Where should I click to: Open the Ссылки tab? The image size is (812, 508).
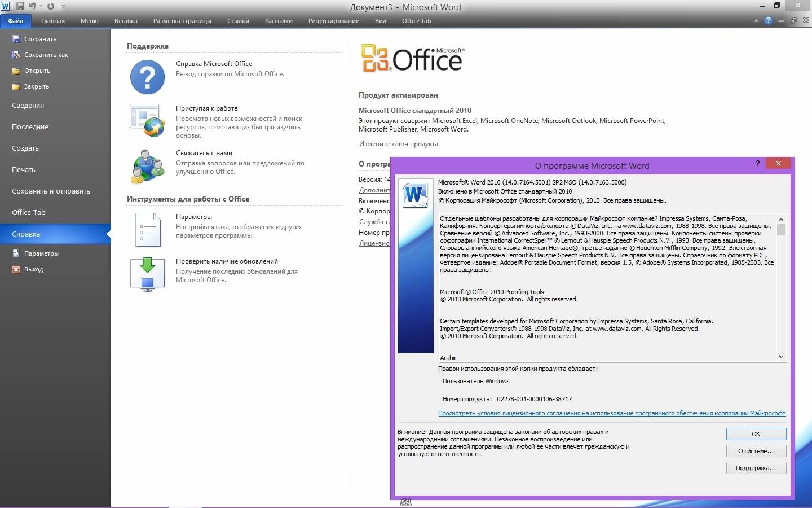pos(238,21)
